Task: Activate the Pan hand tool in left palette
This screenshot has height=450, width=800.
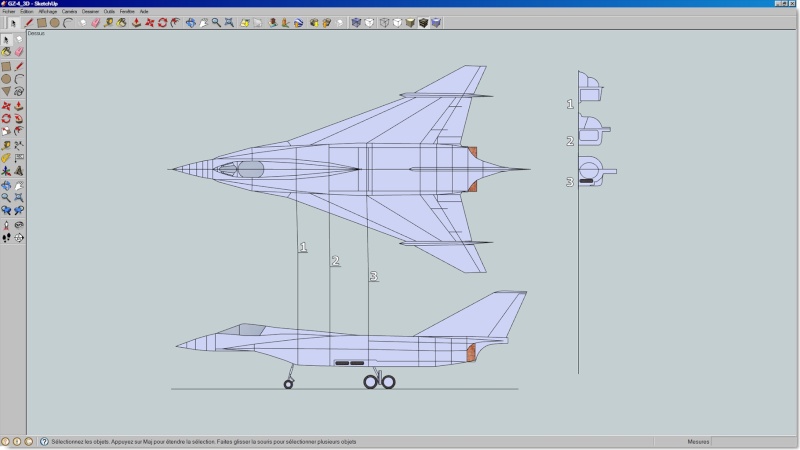Action: pos(19,185)
